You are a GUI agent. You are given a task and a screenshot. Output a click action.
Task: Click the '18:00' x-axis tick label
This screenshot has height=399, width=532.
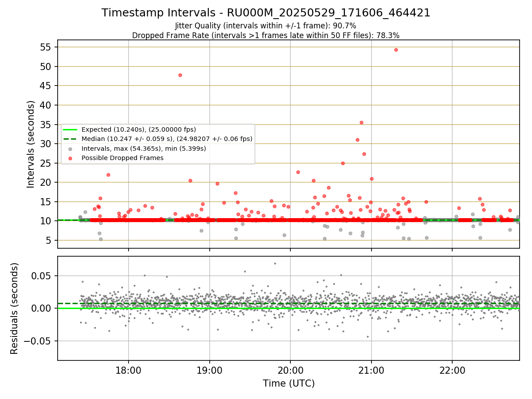129,370
